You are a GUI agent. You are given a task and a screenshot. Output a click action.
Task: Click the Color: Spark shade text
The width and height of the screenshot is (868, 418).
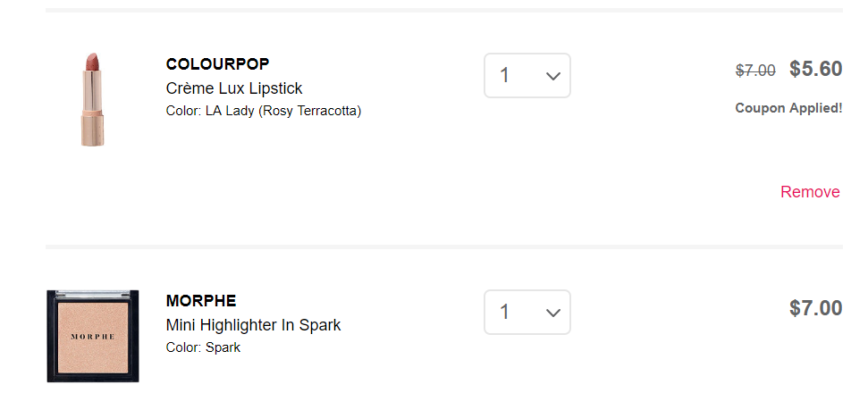(x=203, y=347)
